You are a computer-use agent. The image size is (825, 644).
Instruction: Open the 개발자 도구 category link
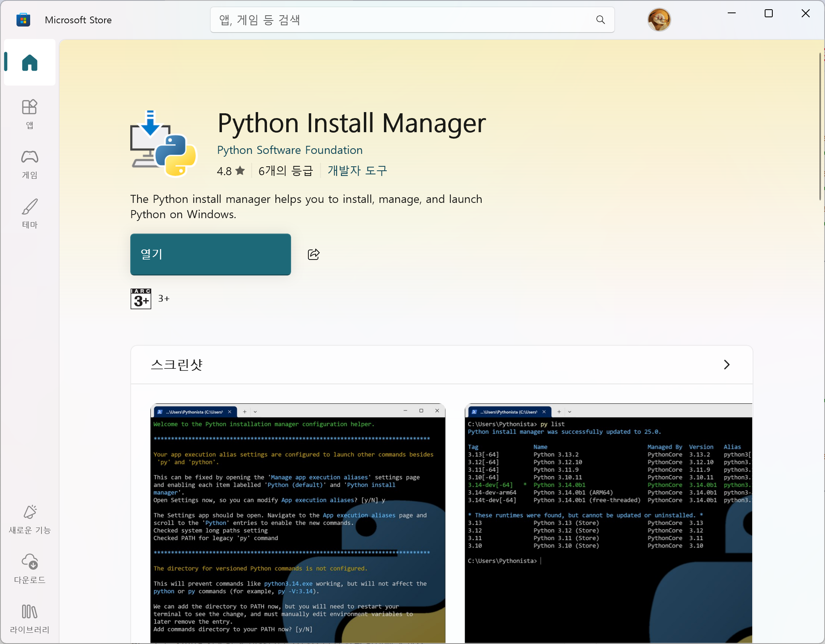[357, 171]
